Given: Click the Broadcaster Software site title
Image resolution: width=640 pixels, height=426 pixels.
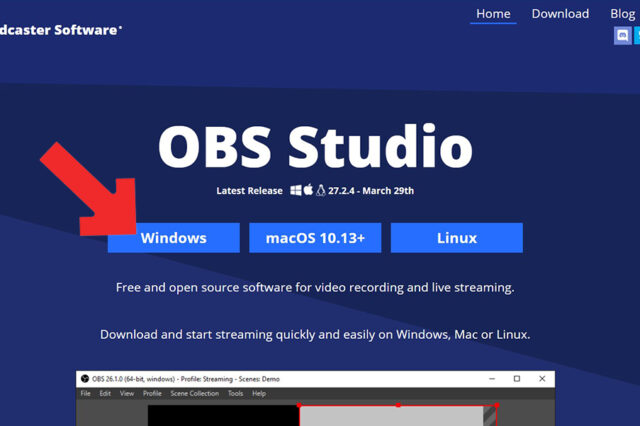Looking at the screenshot, I should 60,30.
